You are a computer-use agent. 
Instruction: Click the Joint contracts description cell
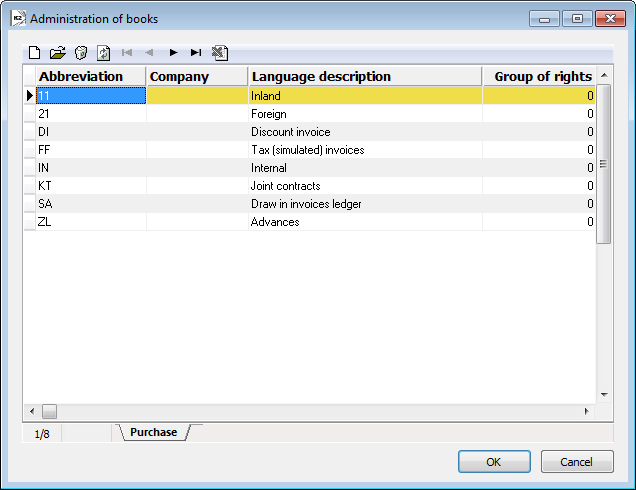pos(365,186)
